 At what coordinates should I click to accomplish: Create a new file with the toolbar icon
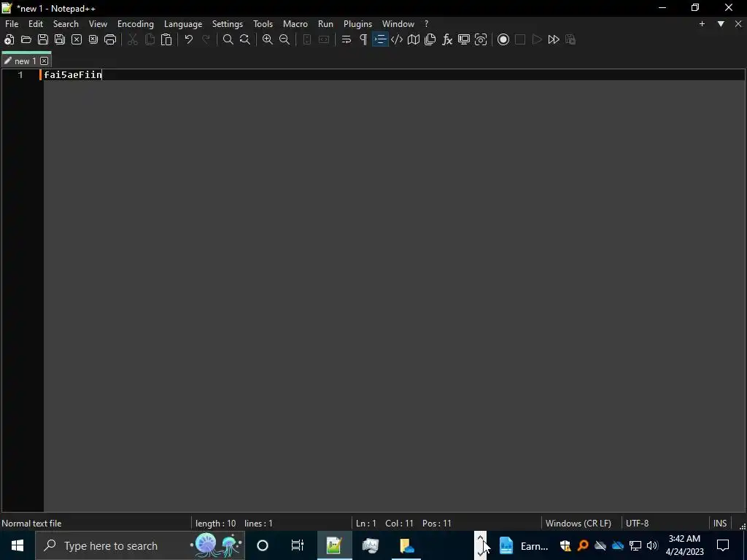[9, 39]
